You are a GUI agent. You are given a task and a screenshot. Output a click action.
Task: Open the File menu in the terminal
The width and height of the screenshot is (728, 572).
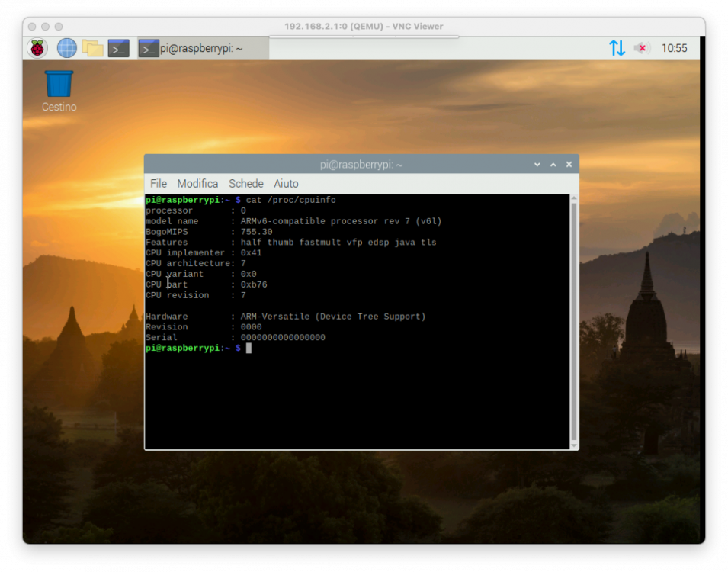point(159,184)
